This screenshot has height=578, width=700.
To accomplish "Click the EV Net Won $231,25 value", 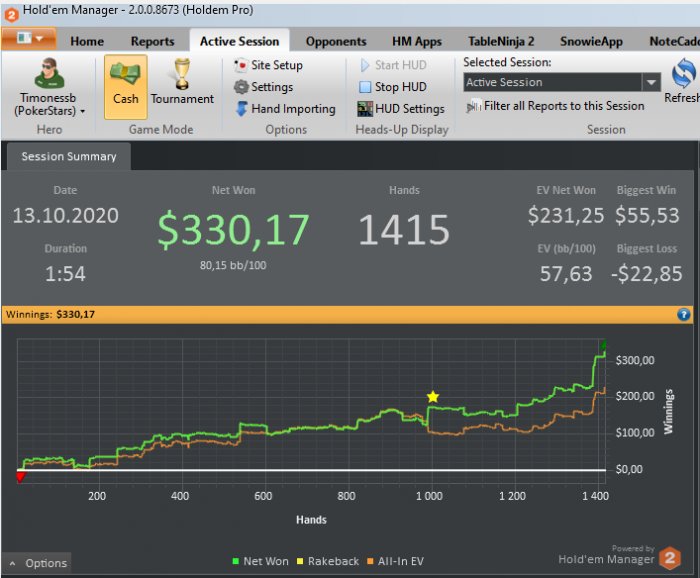I will click(x=566, y=216).
